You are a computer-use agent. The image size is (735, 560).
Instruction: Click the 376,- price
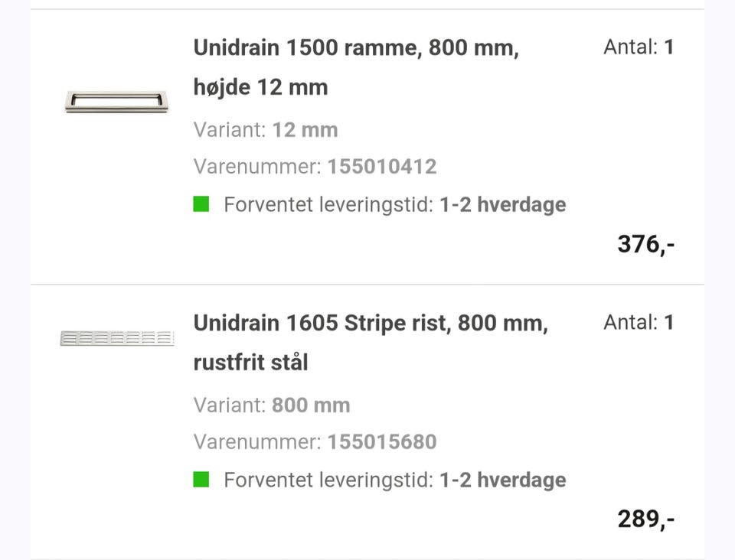(645, 245)
